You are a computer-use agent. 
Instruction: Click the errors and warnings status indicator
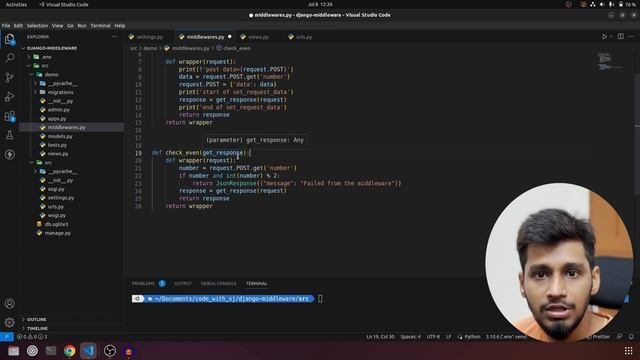tap(32, 337)
